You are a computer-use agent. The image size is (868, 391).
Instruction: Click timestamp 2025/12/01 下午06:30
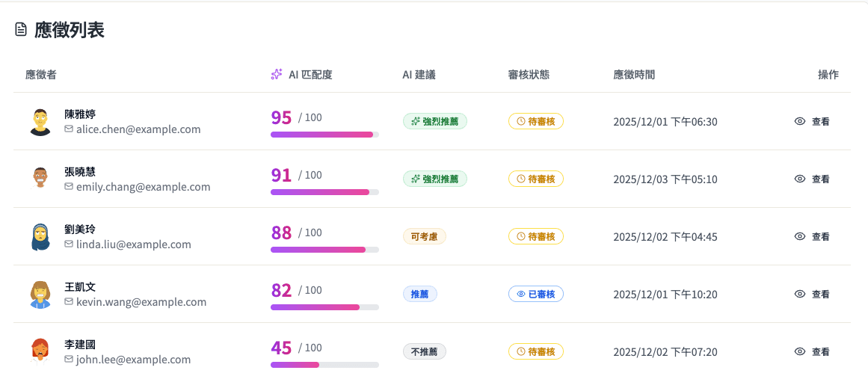pos(665,122)
